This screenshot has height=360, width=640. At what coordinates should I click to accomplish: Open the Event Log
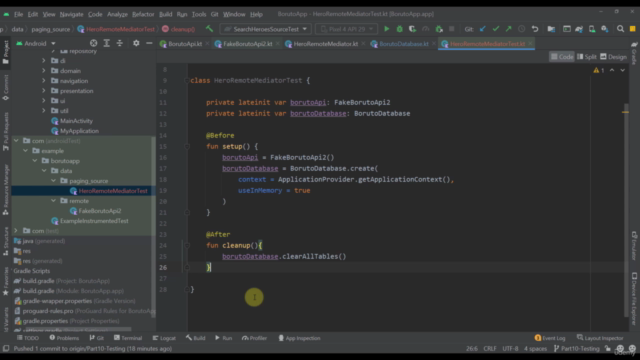click(550, 338)
